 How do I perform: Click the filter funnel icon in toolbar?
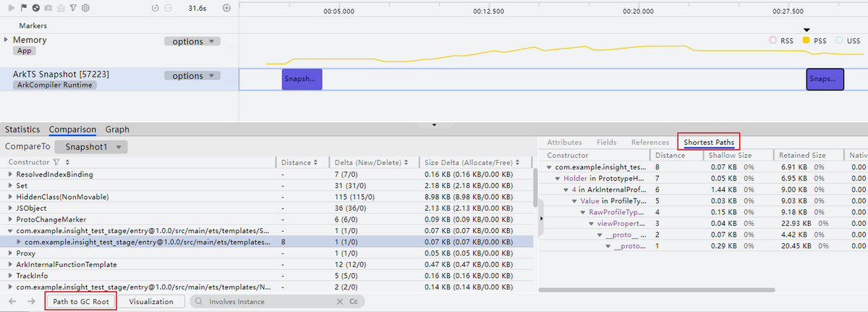[74, 8]
